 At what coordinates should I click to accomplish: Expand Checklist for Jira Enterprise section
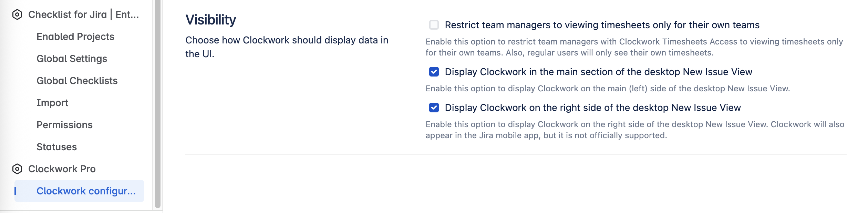[83, 14]
